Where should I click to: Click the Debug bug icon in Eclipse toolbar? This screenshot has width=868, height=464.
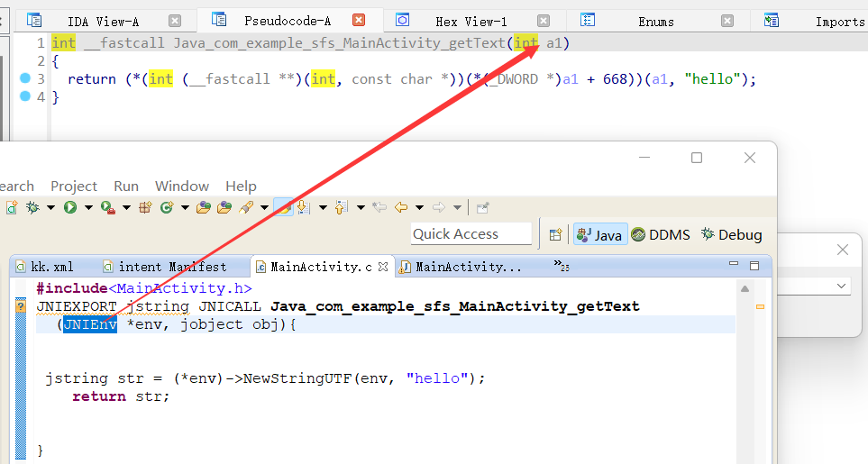pos(32,208)
